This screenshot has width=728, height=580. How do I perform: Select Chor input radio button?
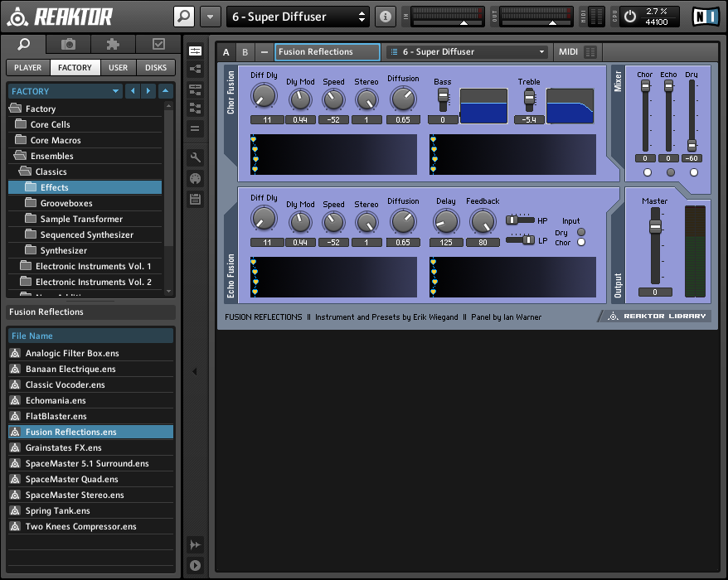coord(581,242)
